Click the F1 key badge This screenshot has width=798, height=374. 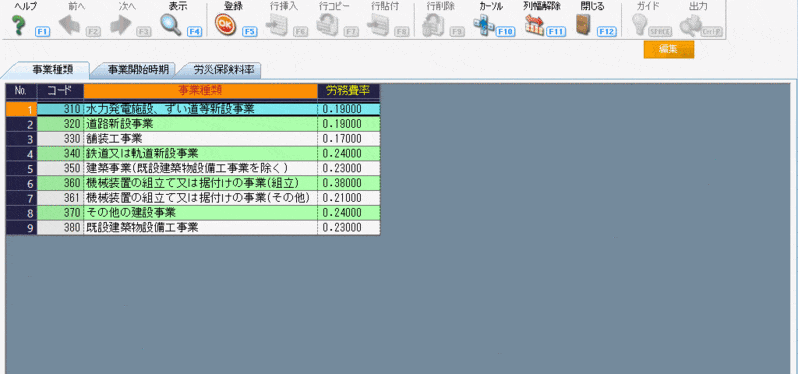pos(42,32)
